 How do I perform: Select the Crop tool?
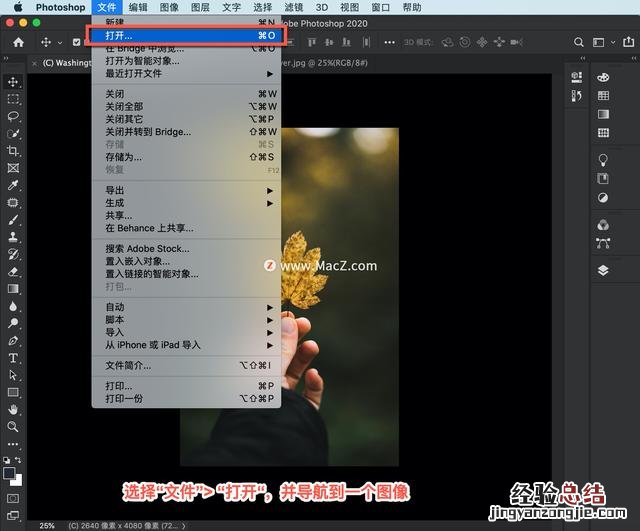tap(13, 151)
